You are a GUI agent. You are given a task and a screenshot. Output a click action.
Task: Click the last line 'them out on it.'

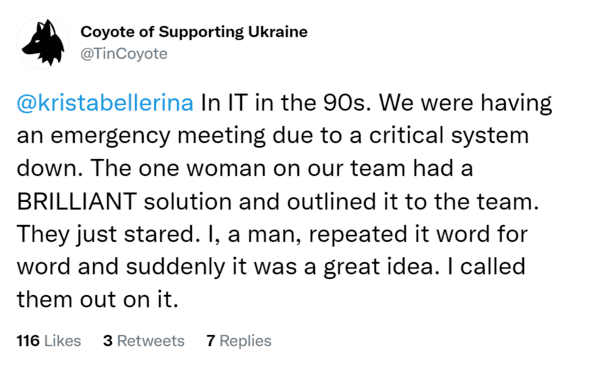pyautogui.click(x=98, y=300)
